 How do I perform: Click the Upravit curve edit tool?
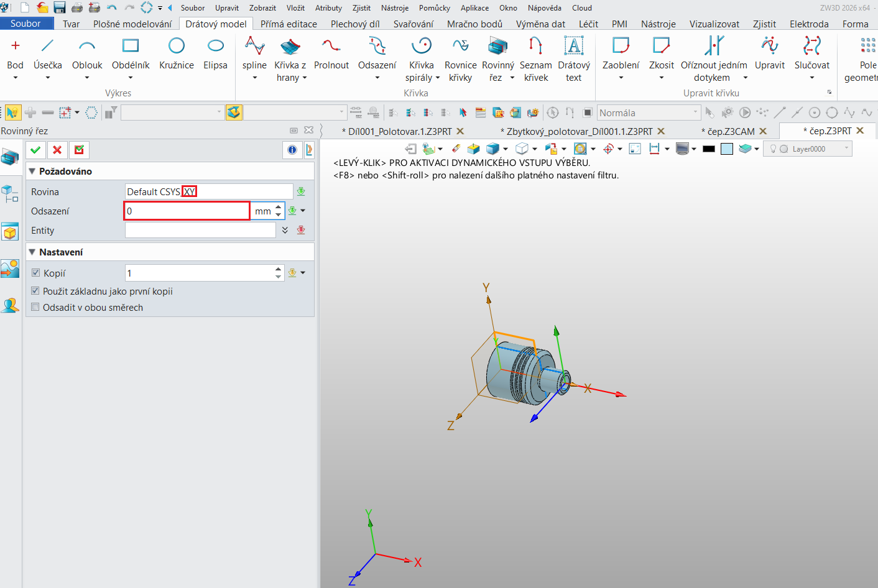pyautogui.click(x=770, y=53)
